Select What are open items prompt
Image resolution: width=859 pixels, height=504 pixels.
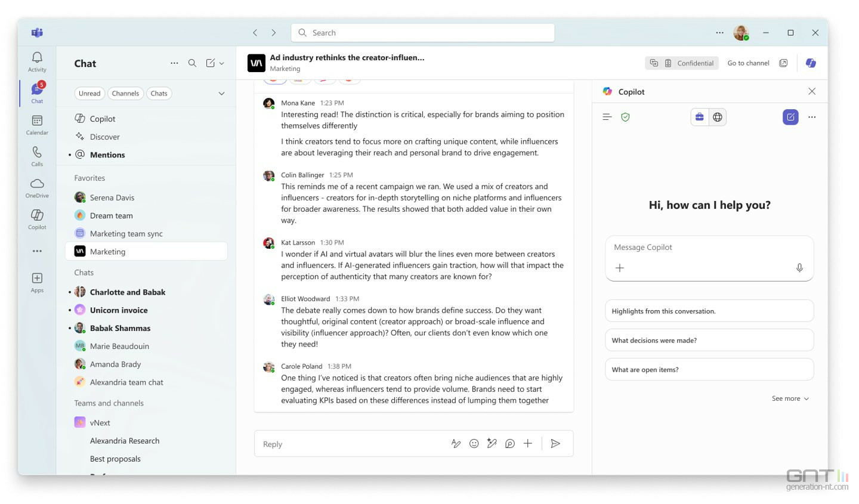(709, 369)
